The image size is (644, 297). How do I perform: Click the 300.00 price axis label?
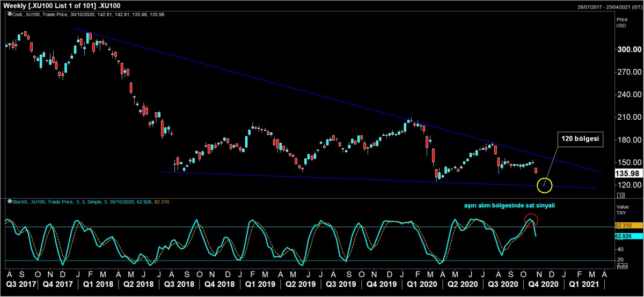(629, 49)
